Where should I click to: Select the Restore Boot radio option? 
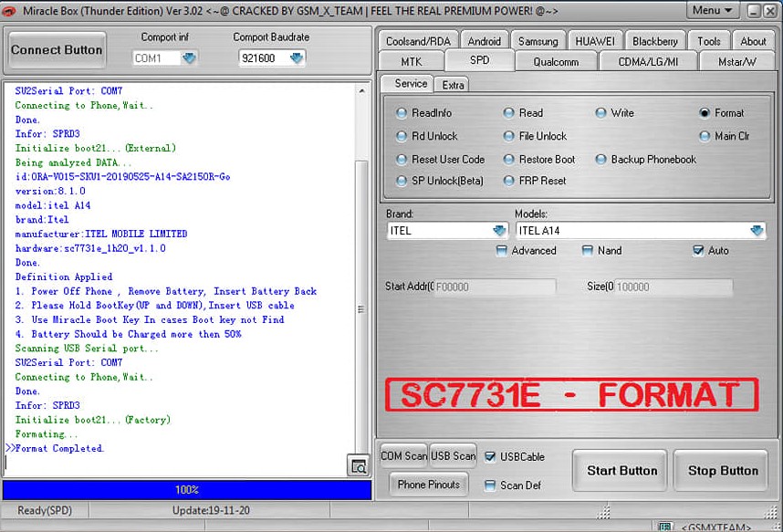click(508, 160)
